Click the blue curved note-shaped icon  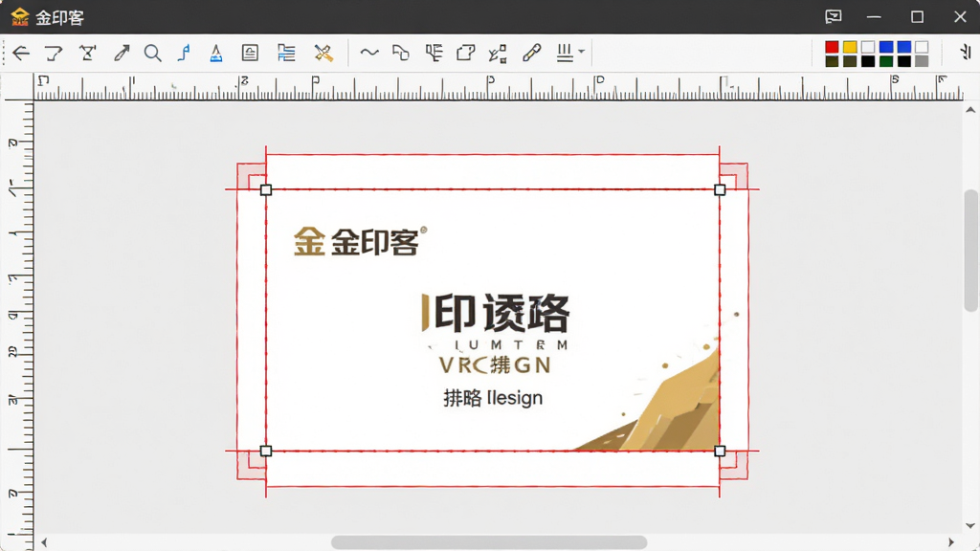coord(184,54)
